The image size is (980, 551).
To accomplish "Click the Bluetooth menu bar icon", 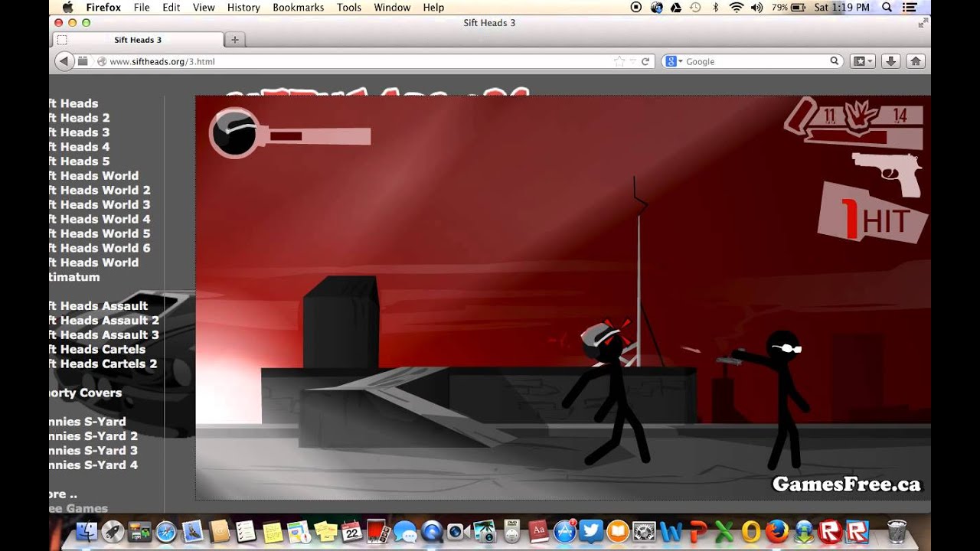I will pyautogui.click(x=716, y=7).
